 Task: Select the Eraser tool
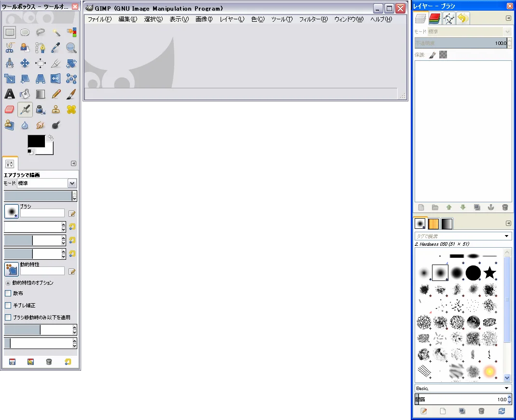point(10,110)
